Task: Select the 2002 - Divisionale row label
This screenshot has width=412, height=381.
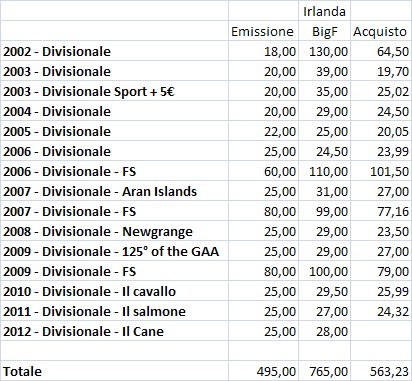Action: (x=114, y=51)
